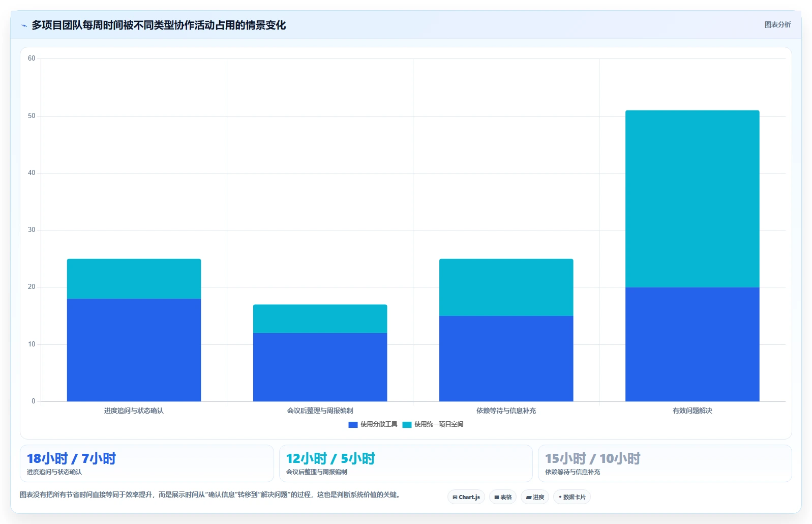Click the chart title 多项目团队每周时间 heading
Screen dimensions: 812x524
pos(159,25)
